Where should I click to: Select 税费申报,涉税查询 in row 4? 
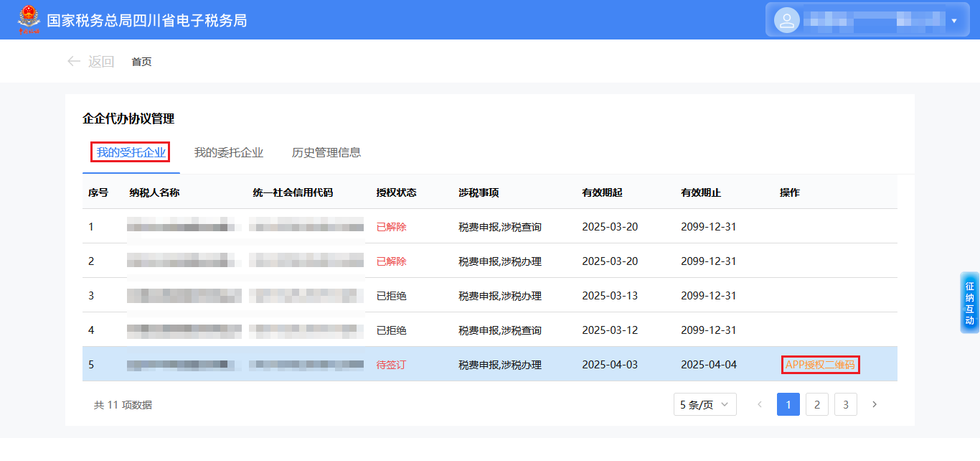(500, 330)
